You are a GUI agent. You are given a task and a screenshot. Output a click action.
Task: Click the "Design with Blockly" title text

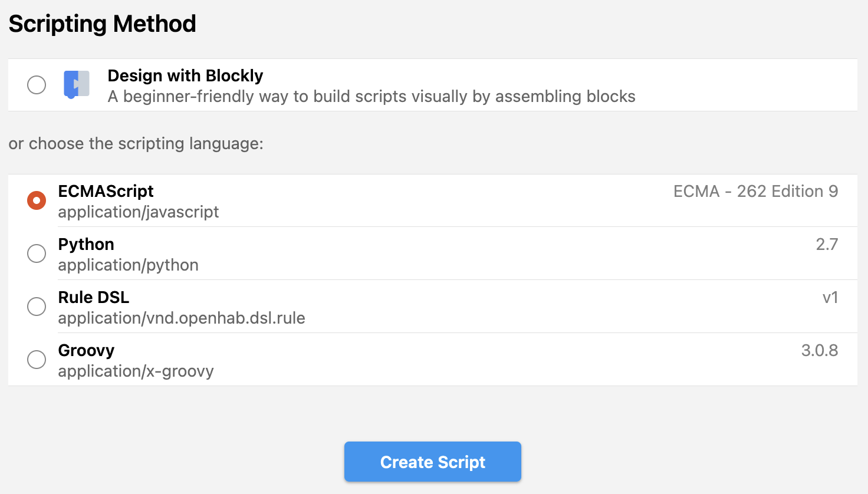point(185,75)
